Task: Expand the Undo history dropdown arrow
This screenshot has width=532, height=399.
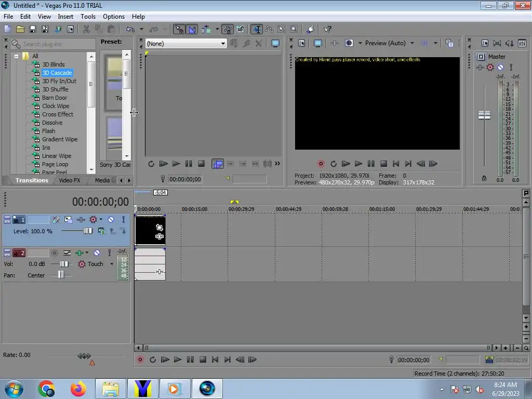Action: point(141,29)
